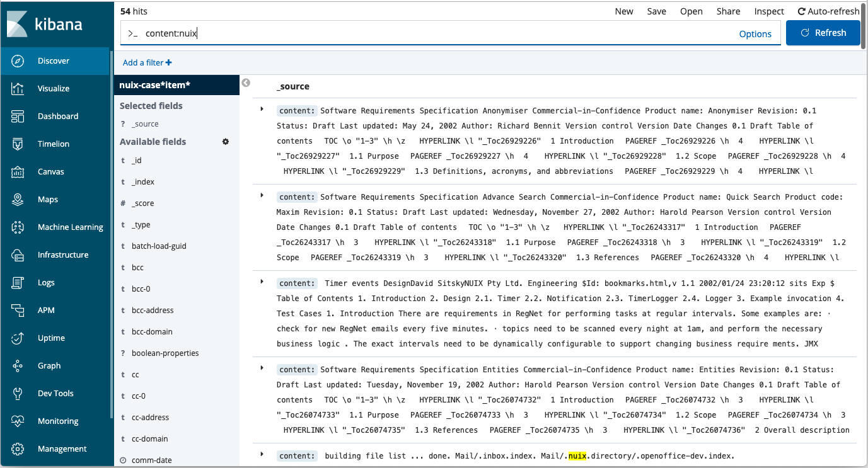Select the comm-date field
This screenshot has height=468, width=868.
[152, 460]
